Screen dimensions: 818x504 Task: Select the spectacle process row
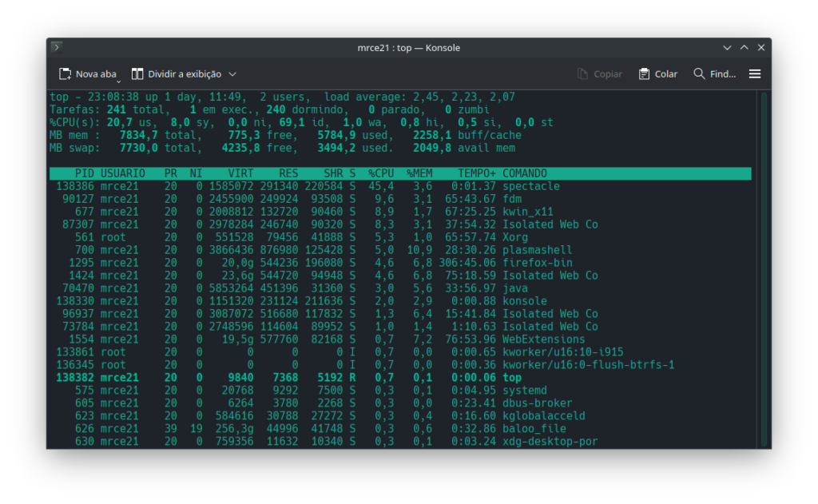click(400, 186)
